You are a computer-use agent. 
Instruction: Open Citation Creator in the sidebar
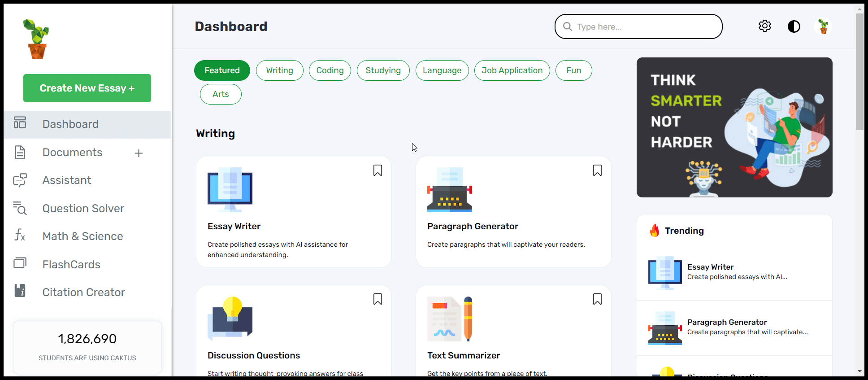(x=83, y=293)
